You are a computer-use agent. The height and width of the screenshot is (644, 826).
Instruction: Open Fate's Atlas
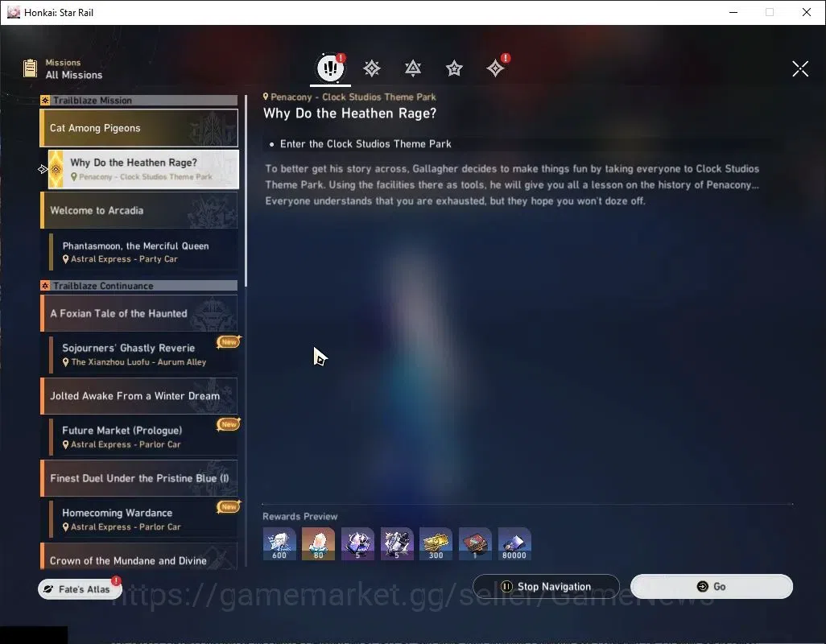[80, 589]
